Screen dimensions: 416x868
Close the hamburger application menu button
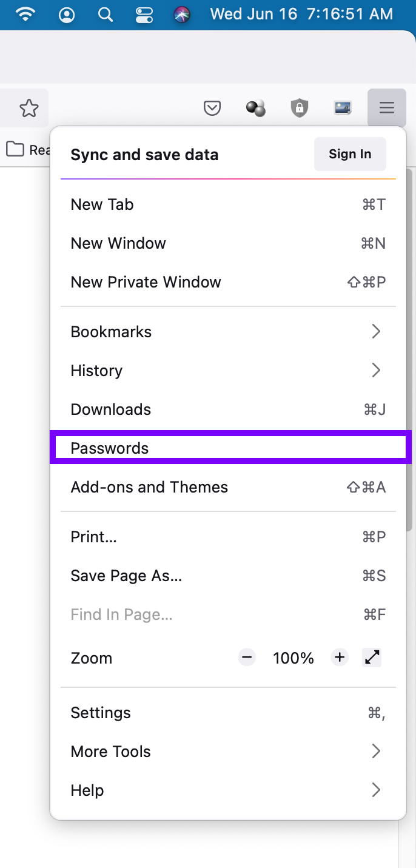pos(387,109)
